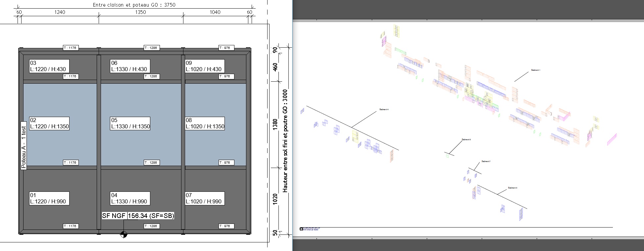This screenshot has height=251, width=644.
Task: Select the 1350 horizontal dimension text
Action: (x=140, y=12)
